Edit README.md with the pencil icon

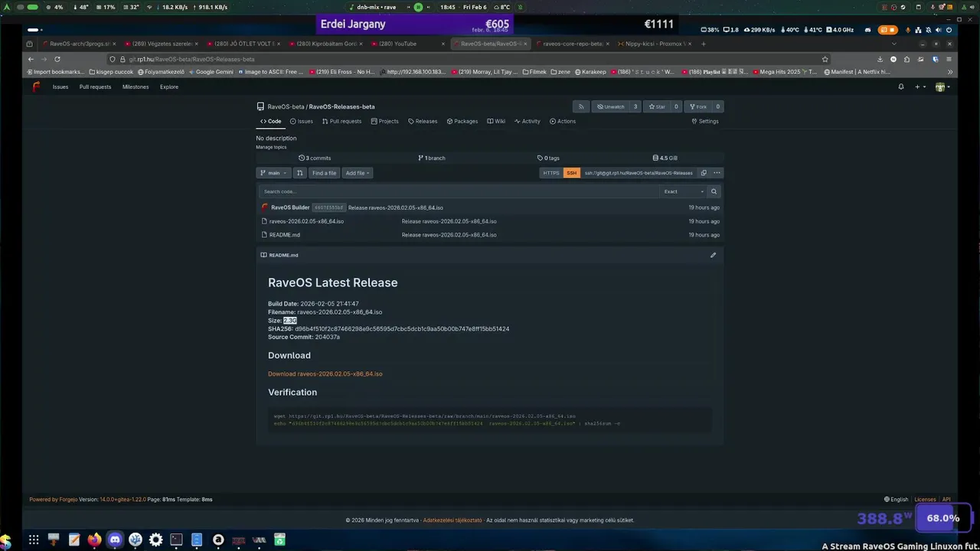tap(713, 255)
